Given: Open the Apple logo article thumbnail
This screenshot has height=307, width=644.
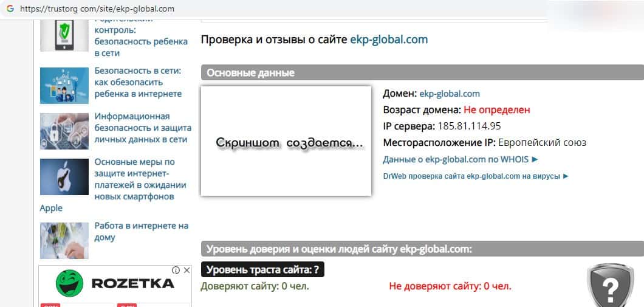Looking at the screenshot, I should (x=64, y=176).
